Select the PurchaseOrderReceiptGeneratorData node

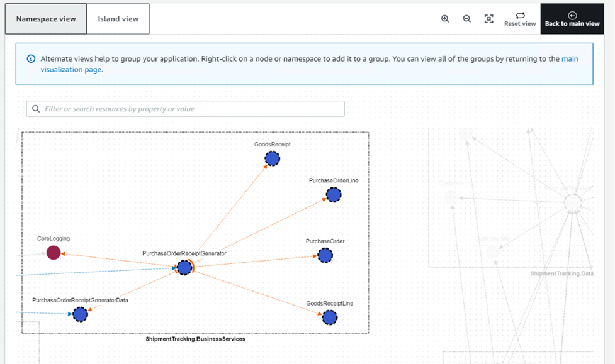(80, 314)
